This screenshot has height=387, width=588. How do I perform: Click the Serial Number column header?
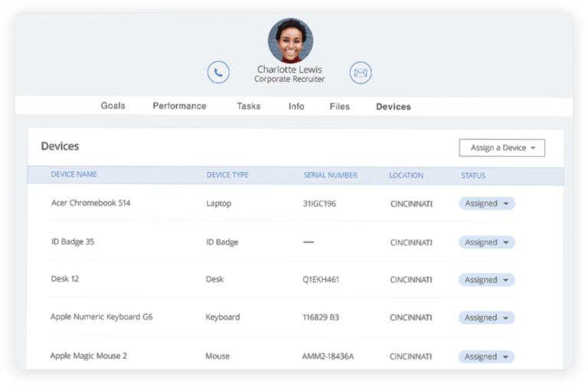[330, 175]
